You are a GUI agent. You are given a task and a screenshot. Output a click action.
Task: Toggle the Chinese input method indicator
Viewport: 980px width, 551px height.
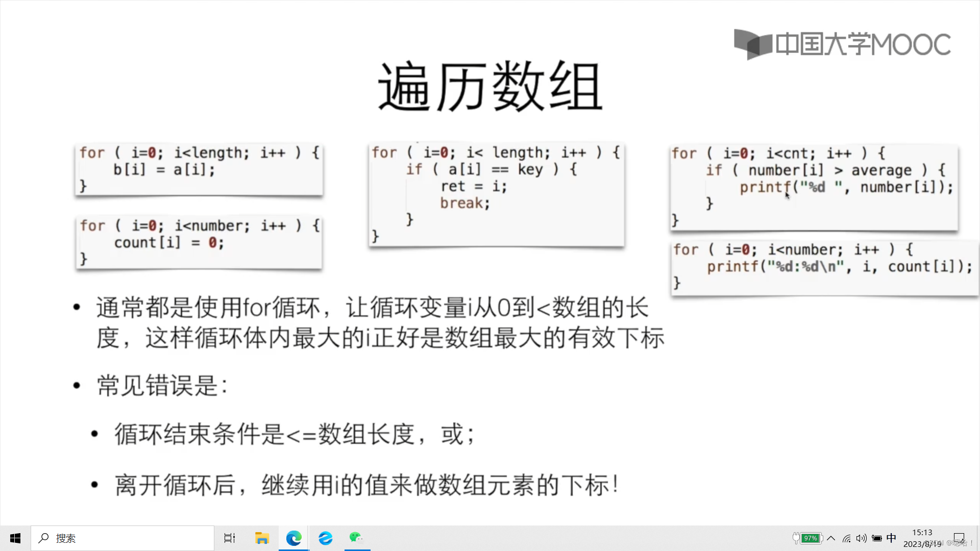[891, 538]
